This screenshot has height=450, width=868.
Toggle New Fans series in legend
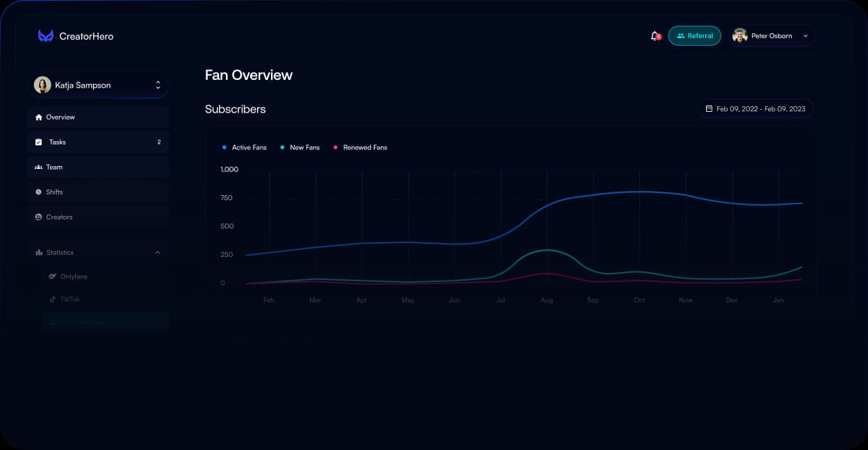coord(300,148)
